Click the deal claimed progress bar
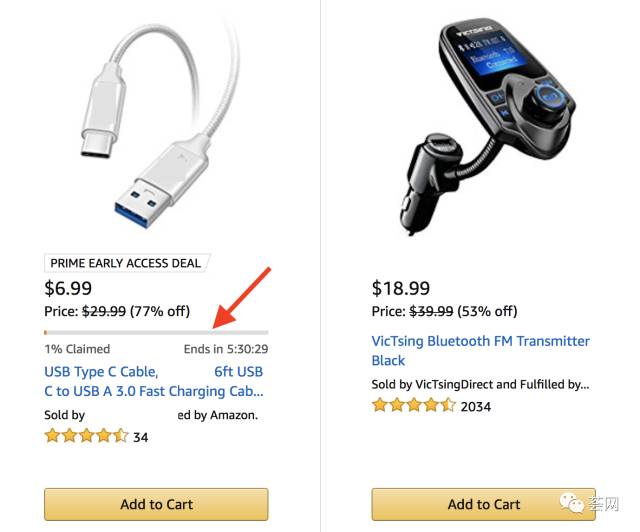 (156, 332)
